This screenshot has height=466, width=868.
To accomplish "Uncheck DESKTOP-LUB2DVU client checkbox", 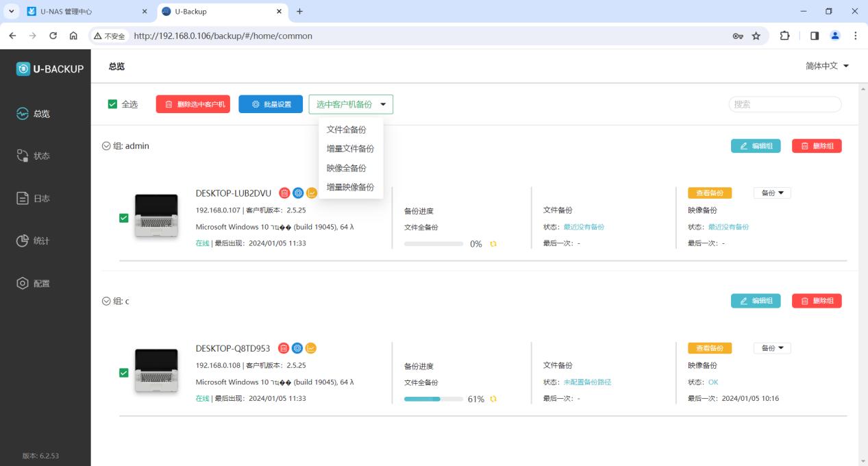I will tap(124, 218).
